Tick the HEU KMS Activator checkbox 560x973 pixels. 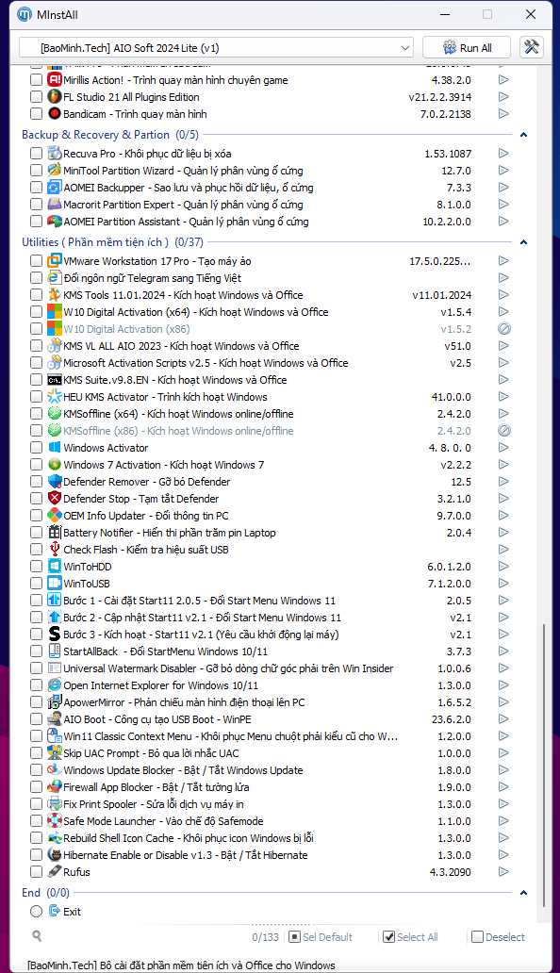coord(36,397)
